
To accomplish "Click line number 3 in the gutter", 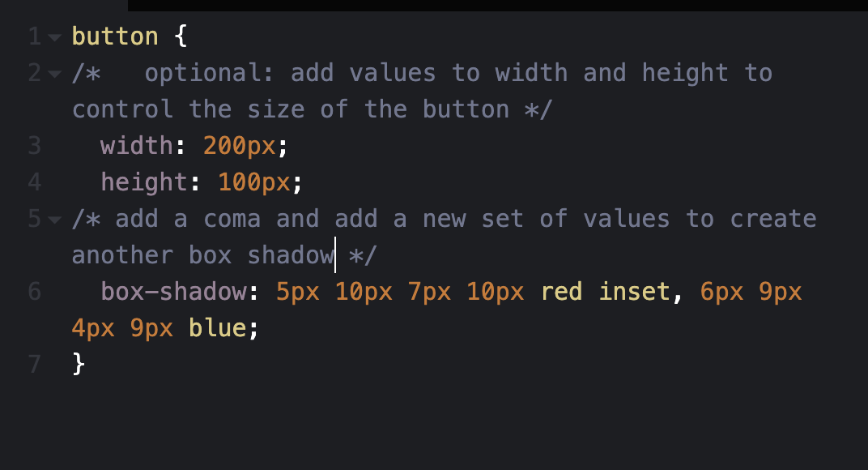I will click(x=34, y=146).
